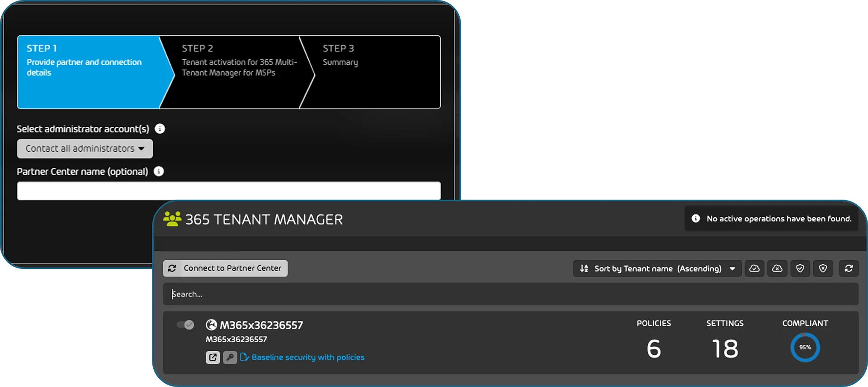
Task: Click info icon next to Partner Center name
Action: pos(159,171)
